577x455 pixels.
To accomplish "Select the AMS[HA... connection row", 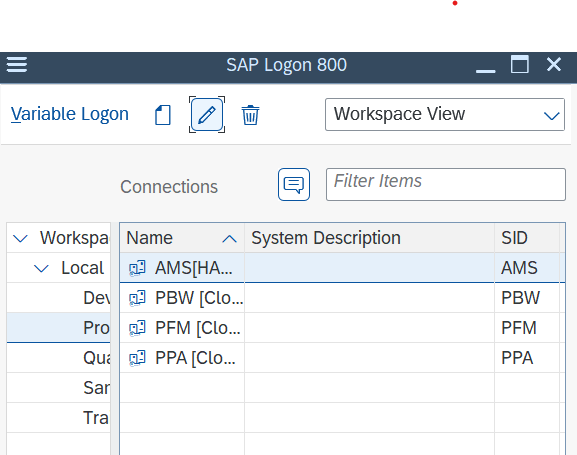I will click(342, 268).
